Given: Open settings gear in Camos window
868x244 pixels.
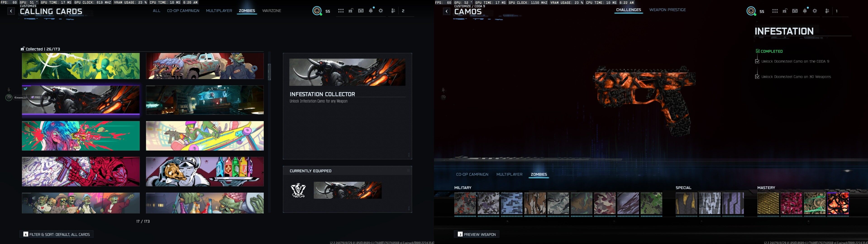Looking at the screenshot, I should click(815, 11).
